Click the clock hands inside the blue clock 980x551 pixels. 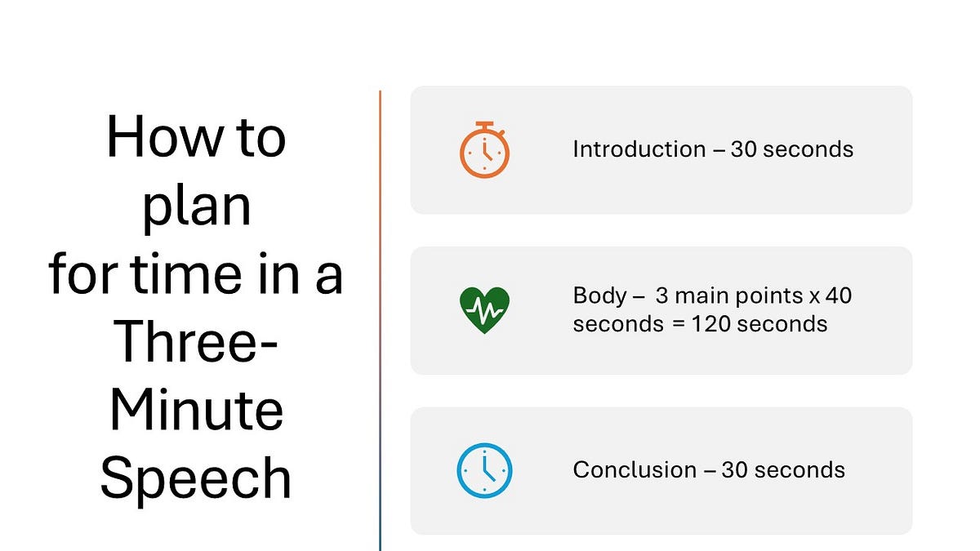[x=487, y=468]
